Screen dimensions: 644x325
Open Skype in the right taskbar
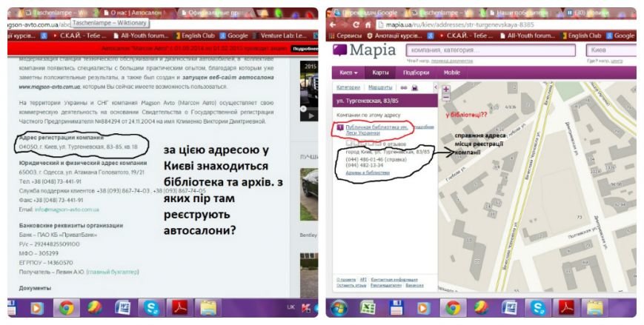pos(537,307)
